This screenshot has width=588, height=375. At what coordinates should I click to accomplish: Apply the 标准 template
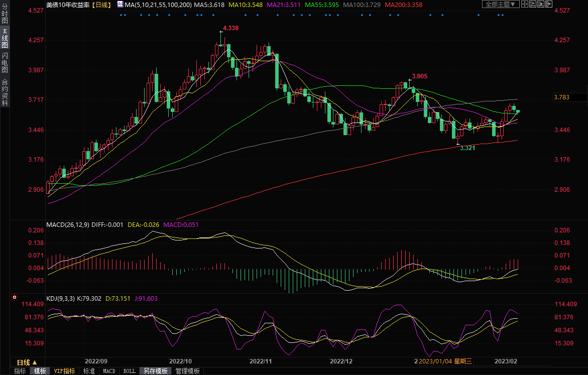89,371
